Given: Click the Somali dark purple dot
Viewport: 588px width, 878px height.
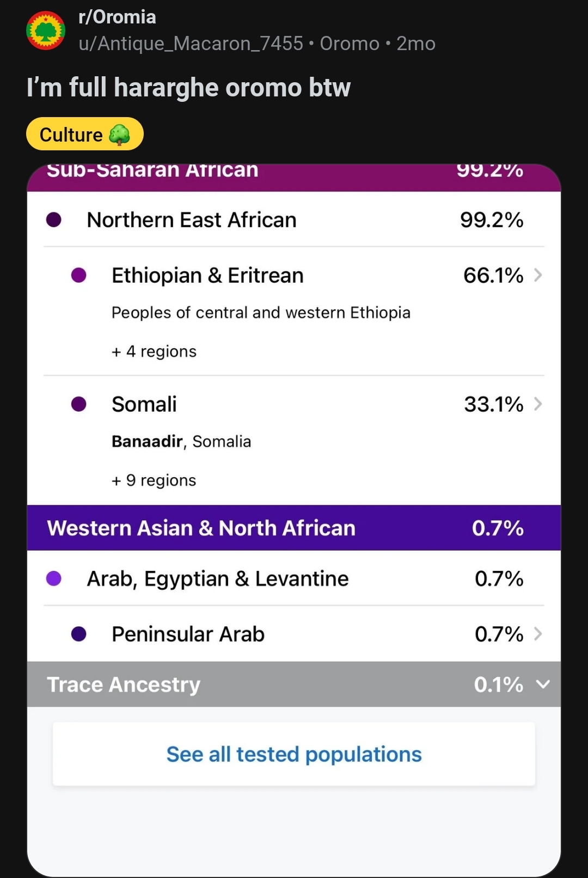Looking at the screenshot, I should click(79, 404).
